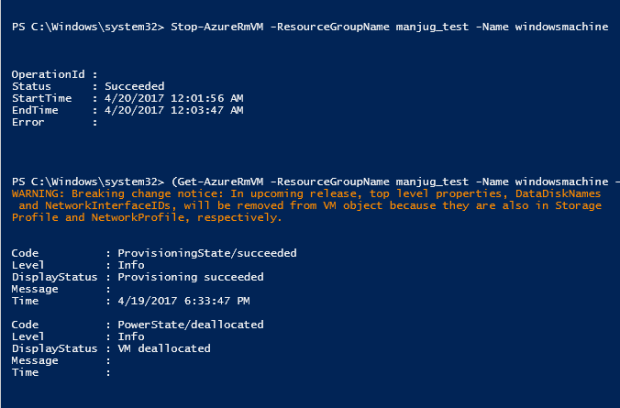Click the VM deallocated display status
The image size is (620, 408).
pyautogui.click(x=164, y=348)
